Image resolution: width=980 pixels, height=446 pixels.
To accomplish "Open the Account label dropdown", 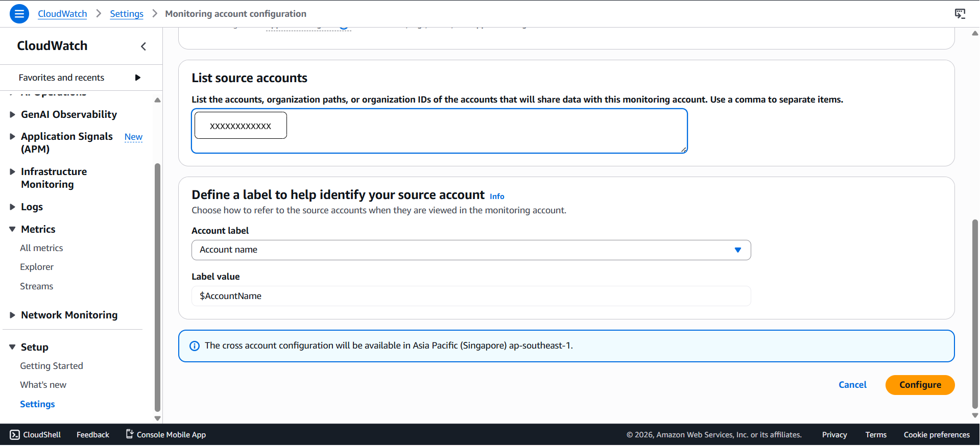I will coord(471,250).
